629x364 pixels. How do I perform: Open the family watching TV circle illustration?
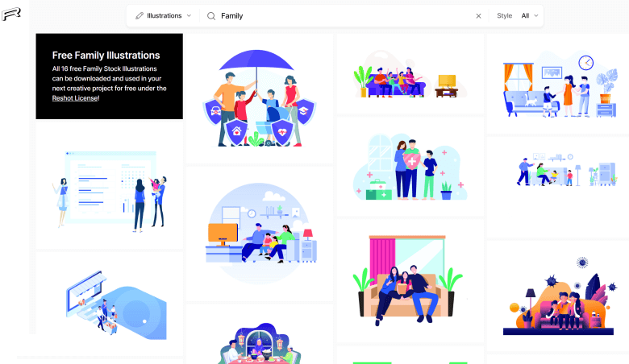(x=260, y=234)
